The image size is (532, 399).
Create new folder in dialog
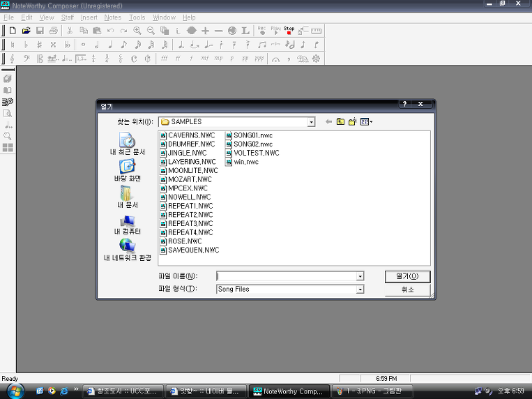pos(353,121)
